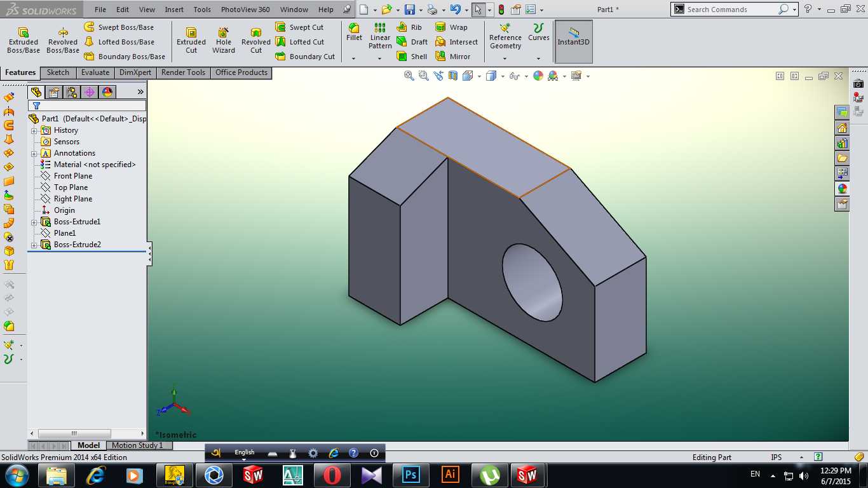
Task: Open the ConfigurationManager tab
Action: pos(72,92)
